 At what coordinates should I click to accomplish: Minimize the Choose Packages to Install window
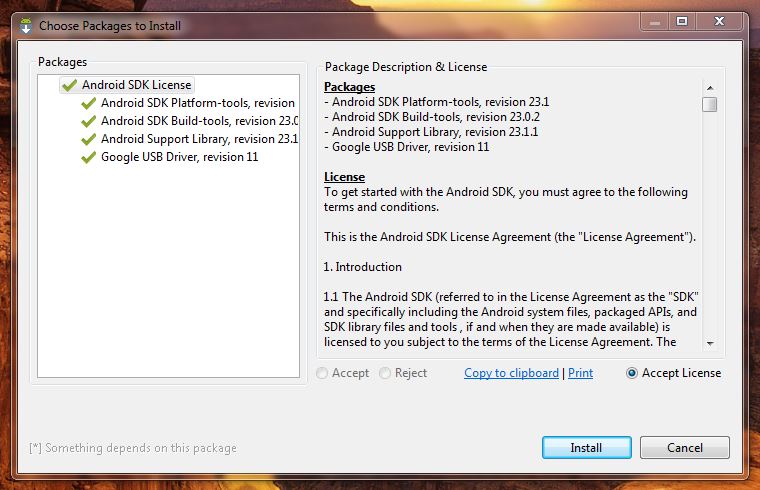click(655, 22)
